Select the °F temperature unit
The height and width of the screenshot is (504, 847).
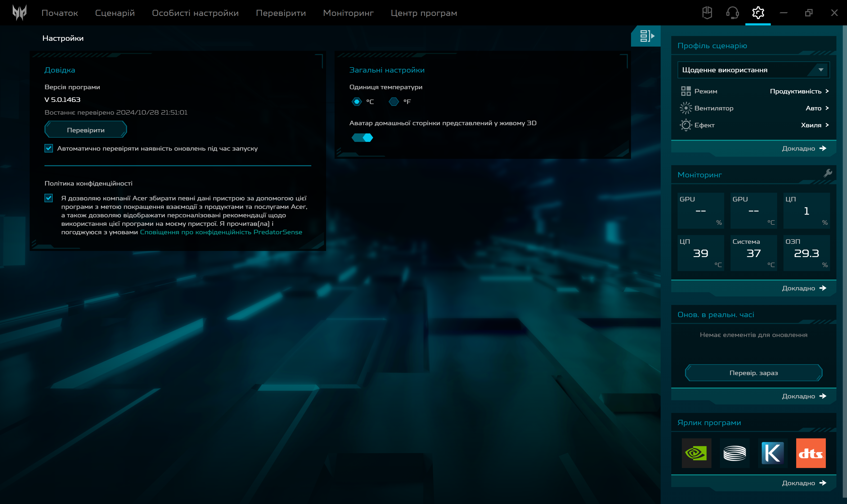point(394,102)
